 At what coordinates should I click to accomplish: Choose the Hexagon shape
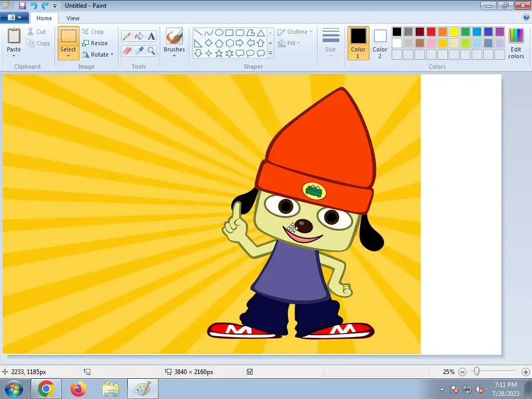[229, 43]
